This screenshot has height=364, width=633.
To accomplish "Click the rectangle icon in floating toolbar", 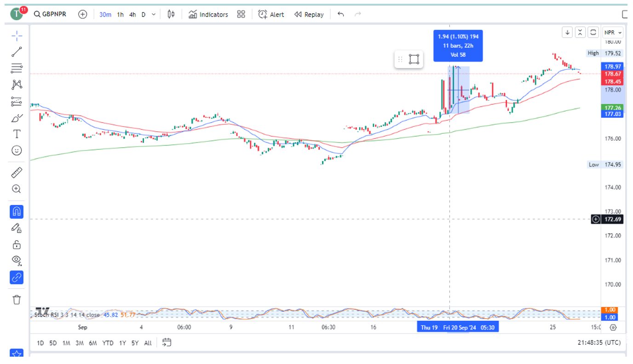I will (x=414, y=59).
